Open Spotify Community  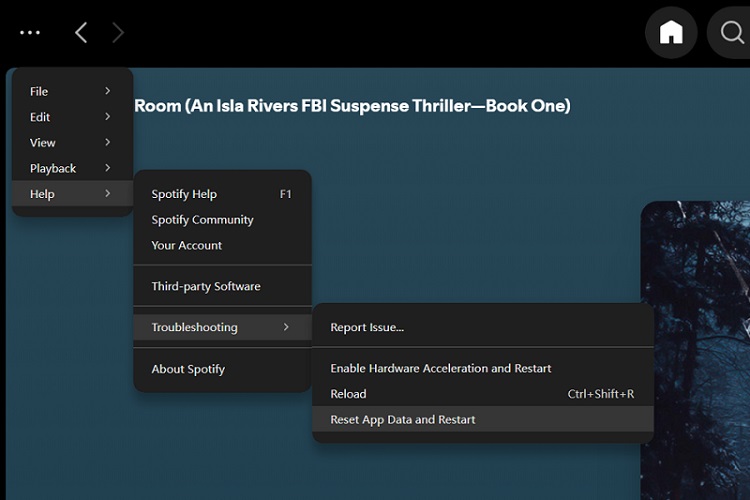[x=222, y=220]
